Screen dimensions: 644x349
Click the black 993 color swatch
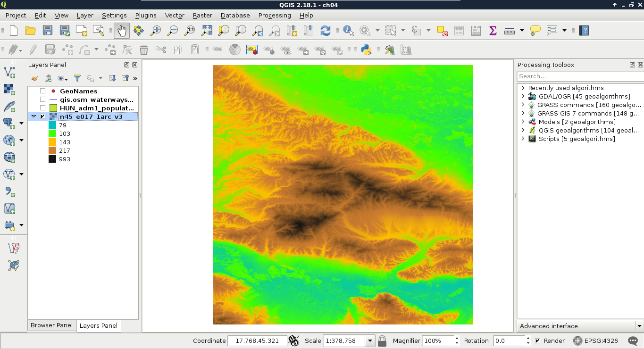[52, 159]
